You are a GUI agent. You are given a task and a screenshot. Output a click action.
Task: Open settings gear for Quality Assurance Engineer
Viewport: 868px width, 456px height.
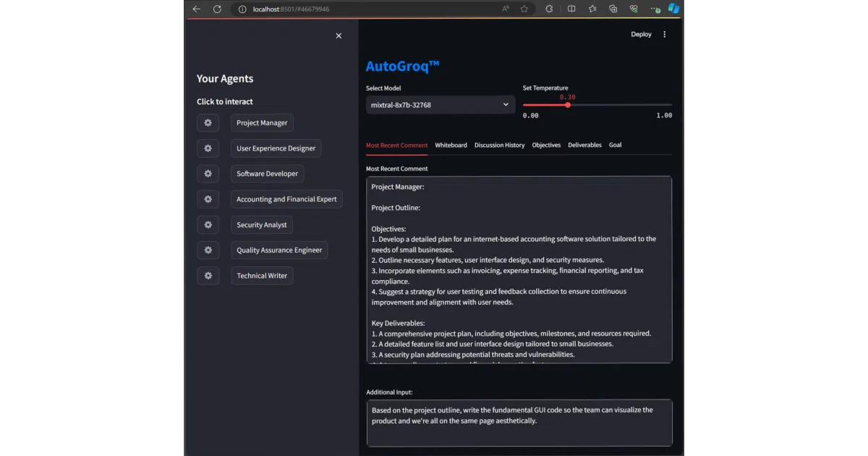(x=208, y=250)
